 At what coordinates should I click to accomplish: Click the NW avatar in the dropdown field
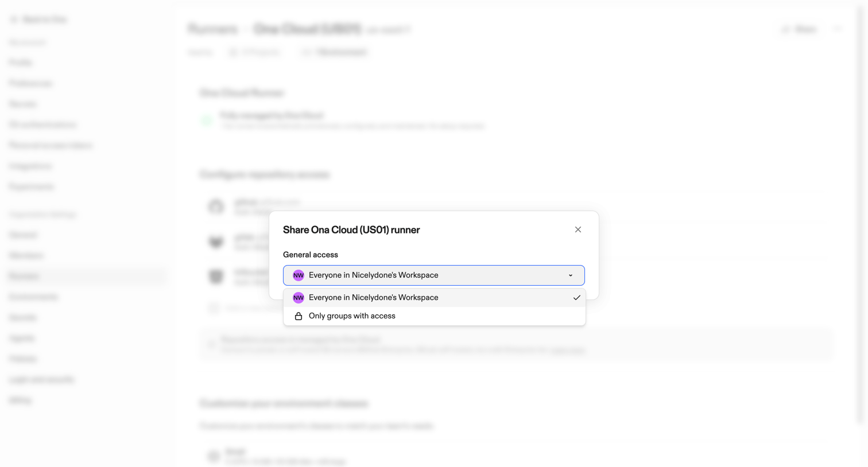[x=299, y=275]
